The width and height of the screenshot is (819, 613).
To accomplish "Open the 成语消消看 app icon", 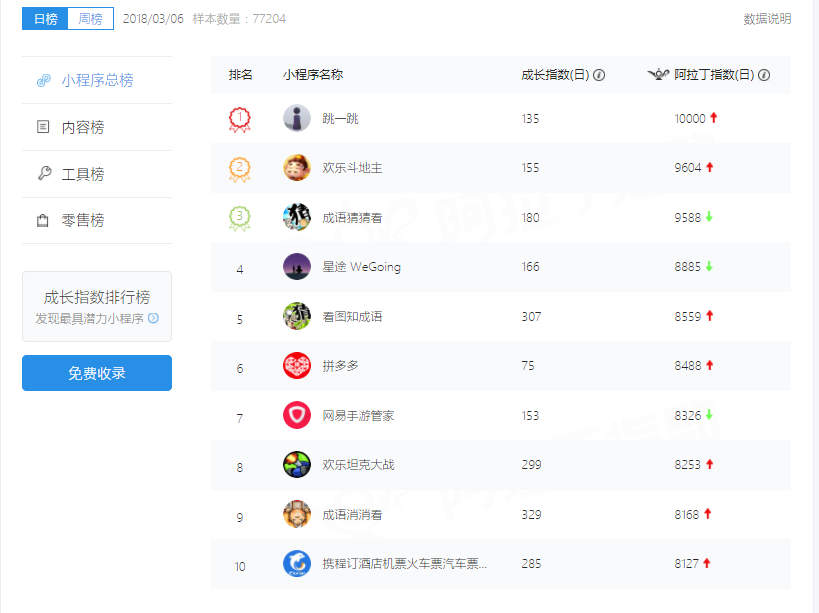I will [297, 514].
